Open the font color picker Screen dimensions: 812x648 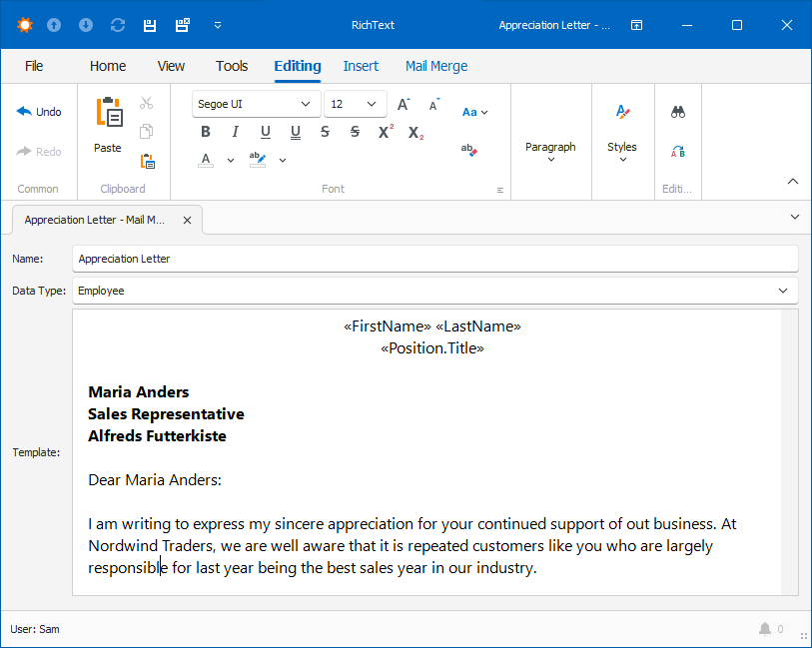click(204, 160)
